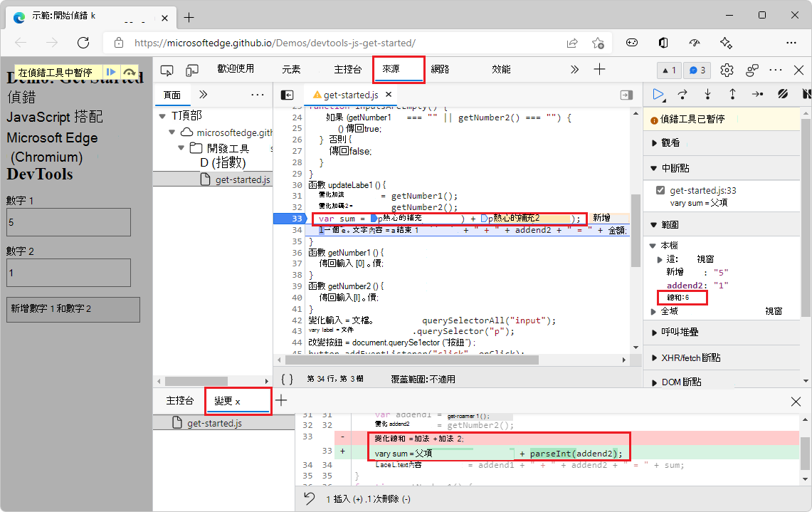Select the Inspect element tool icon
The height and width of the screenshot is (512, 812).
pyautogui.click(x=165, y=70)
